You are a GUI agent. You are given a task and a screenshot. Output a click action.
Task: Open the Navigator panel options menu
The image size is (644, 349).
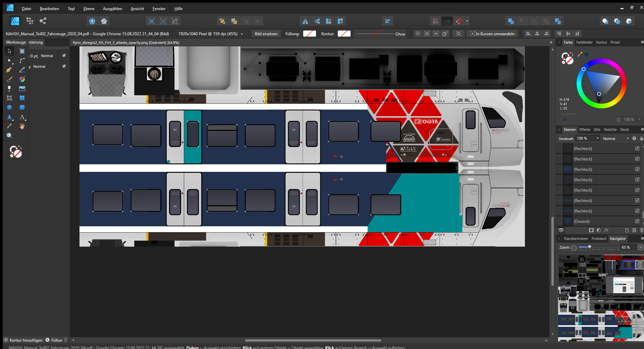point(642,239)
